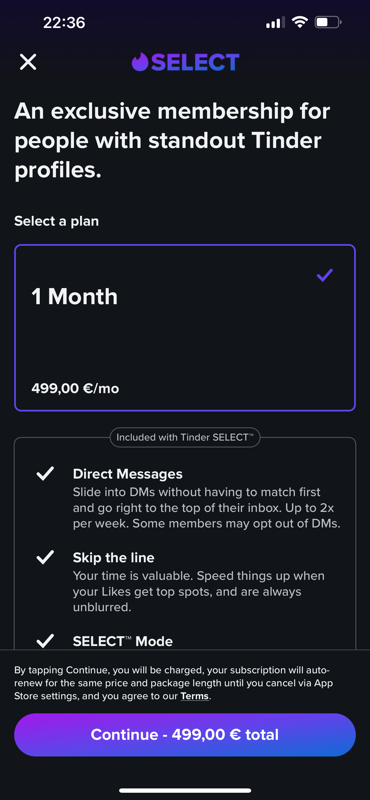The height and width of the screenshot is (800, 370).
Task: Tap the SELECT wordmark in the header
Action: [x=195, y=62]
